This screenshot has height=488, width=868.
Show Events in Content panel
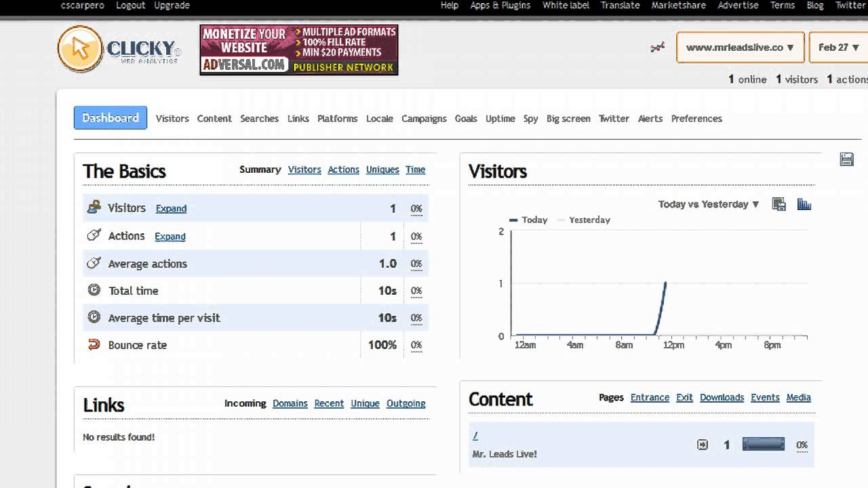pyautogui.click(x=765, y=398)
